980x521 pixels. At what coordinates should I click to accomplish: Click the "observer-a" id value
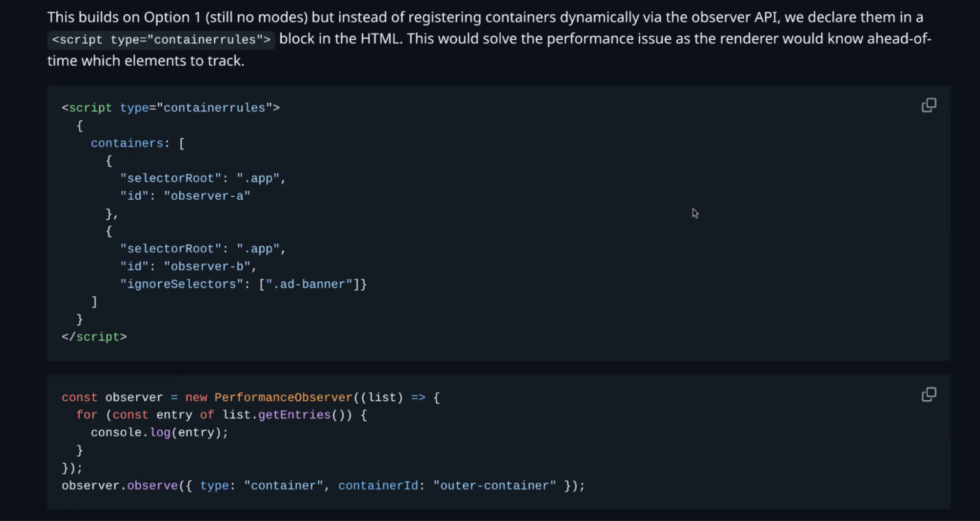(x=207, y=196)
